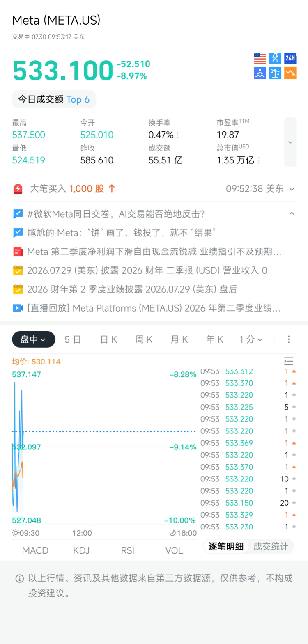The height and width of the screenshot is (644, 308).
Task: Expand the quote details chevron panel
Action: [x=290, y=142]
